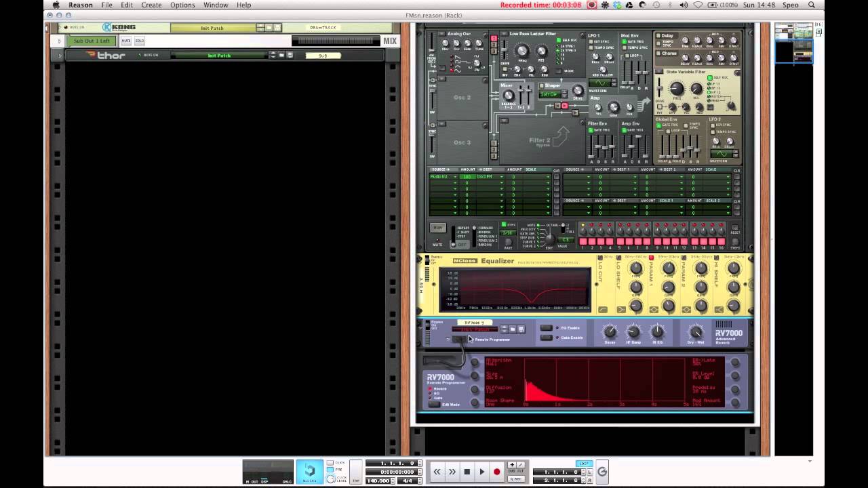Click the Stop transport button
The width and height of the screenshot is (868, 488).
[467, 472]
